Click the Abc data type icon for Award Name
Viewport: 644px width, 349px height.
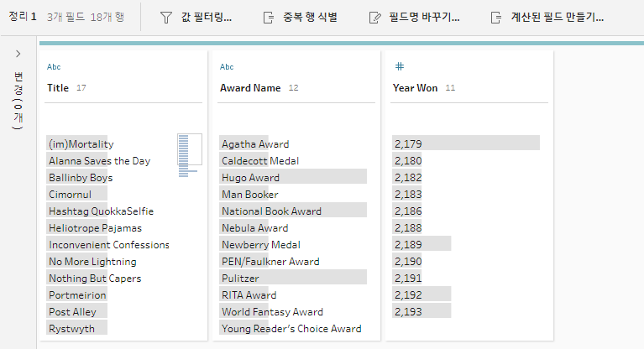pyautogui.click(x=227, y=67)
